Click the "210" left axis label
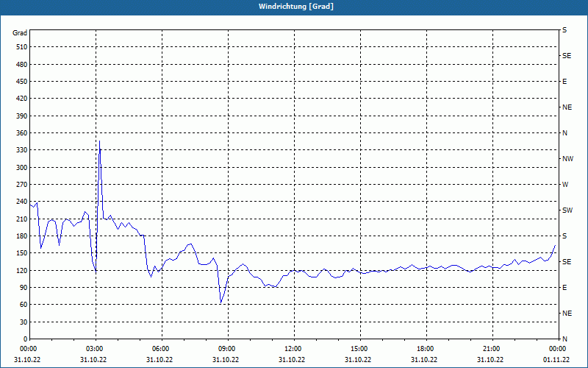The width and height of the screenshot is (588, 368). coord(22,219)
